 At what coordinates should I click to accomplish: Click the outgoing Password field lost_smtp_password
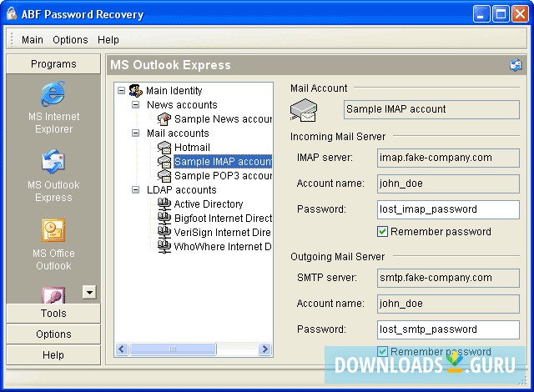[448, 329]
